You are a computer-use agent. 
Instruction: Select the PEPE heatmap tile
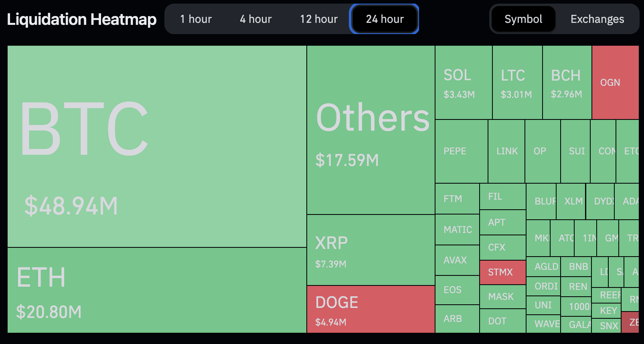[462, 151]
